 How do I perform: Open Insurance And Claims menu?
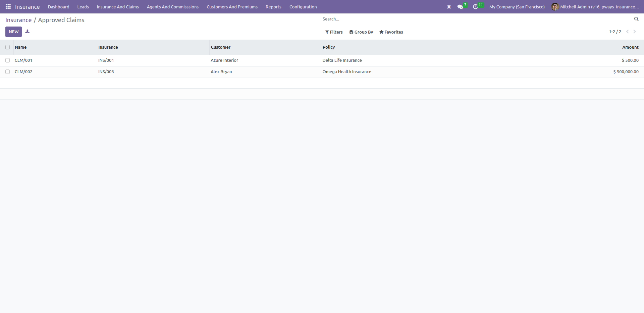click(118, 7)
